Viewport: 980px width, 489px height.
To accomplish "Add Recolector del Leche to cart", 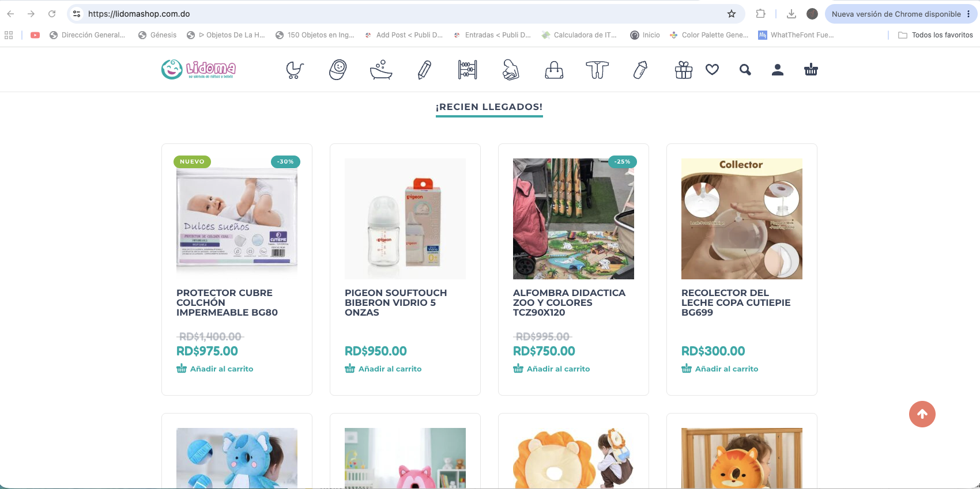I will pyautogui.click(x=720, y=369).
